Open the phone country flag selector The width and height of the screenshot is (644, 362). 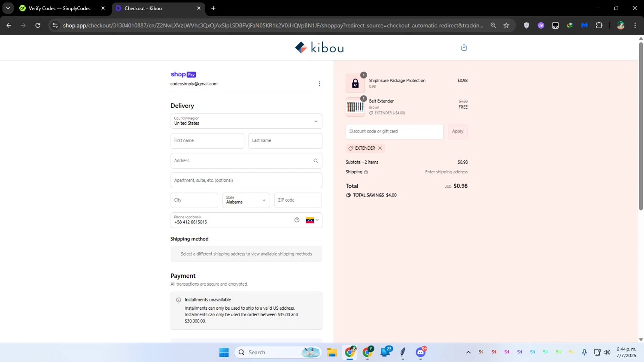coord(312,220)
